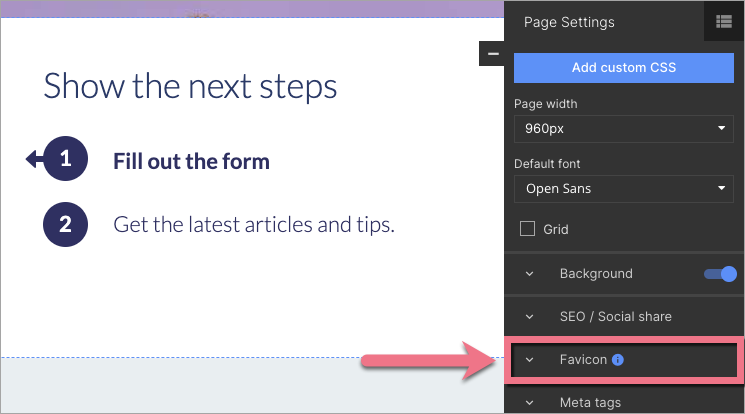Select the step 2 number circle
The width and height of the screenshot is (745, 414).
(66, 224)
